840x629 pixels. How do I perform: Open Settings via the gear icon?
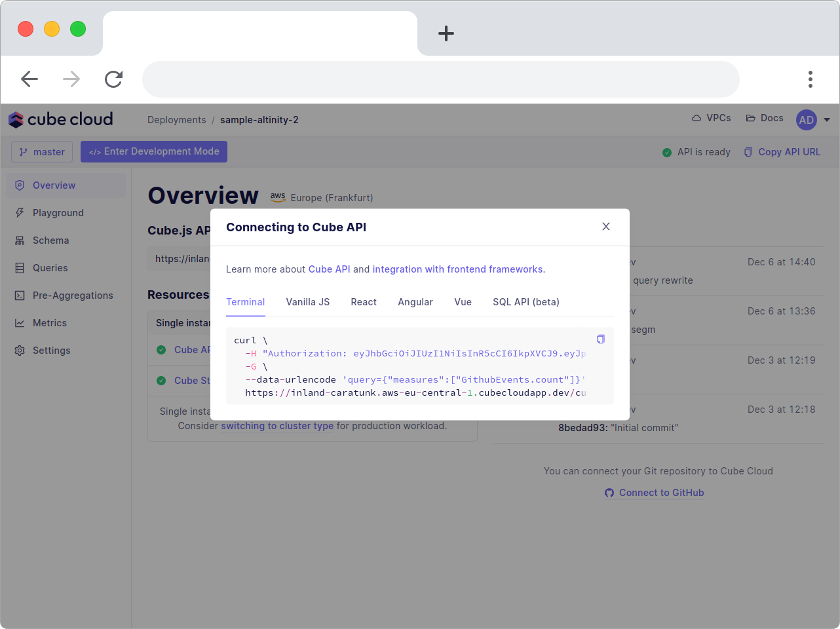click(20, 351)
